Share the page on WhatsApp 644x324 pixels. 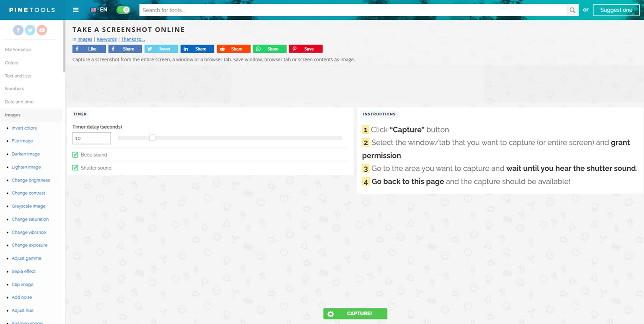coord(270,49)
